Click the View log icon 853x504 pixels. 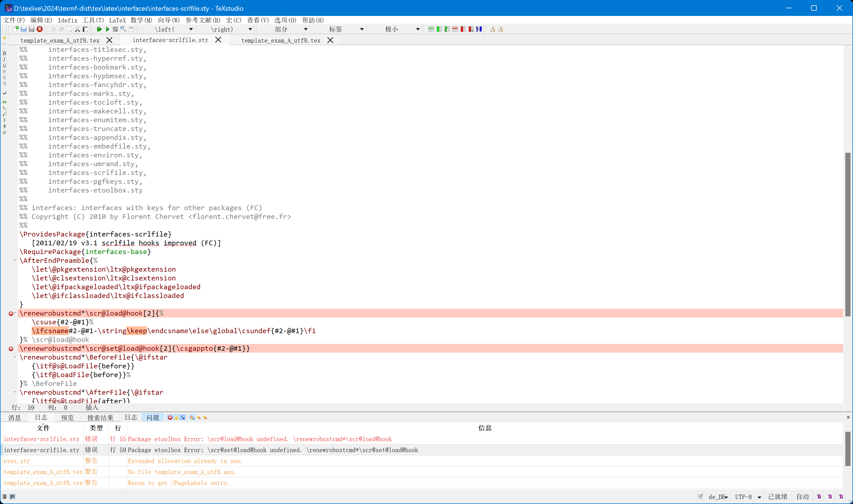pyautogui.click(x=131, y=29)
